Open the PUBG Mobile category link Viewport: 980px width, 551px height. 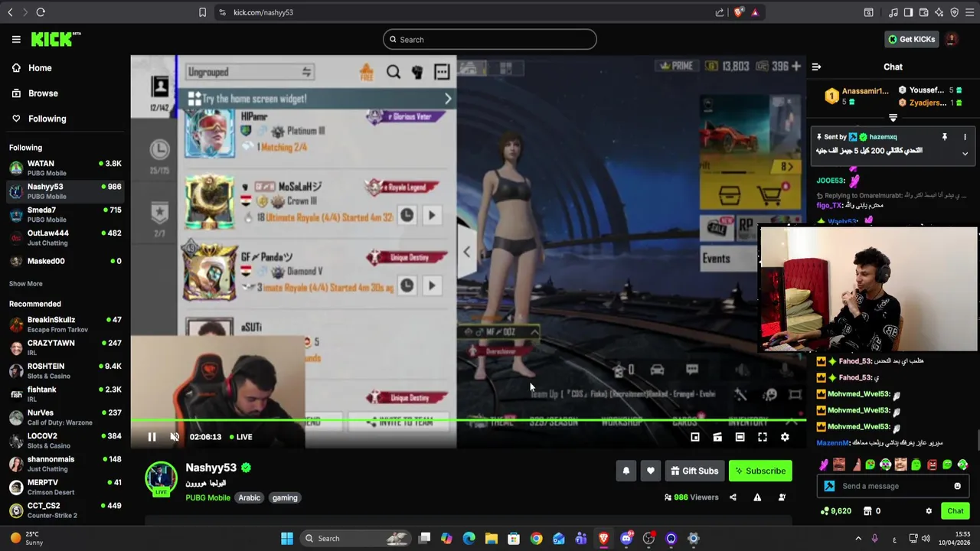[x=207, y=497]
